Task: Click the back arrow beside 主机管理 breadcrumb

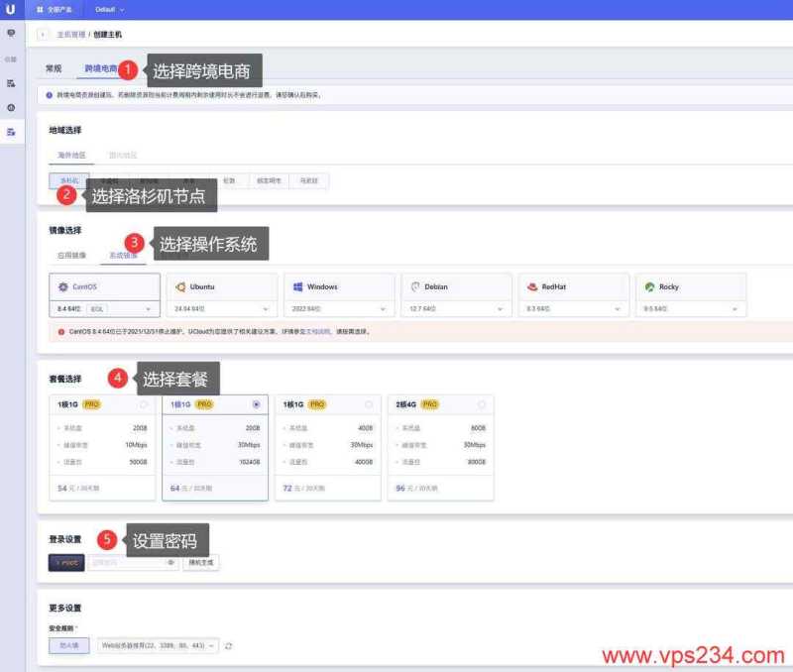Action: (44, 34)
